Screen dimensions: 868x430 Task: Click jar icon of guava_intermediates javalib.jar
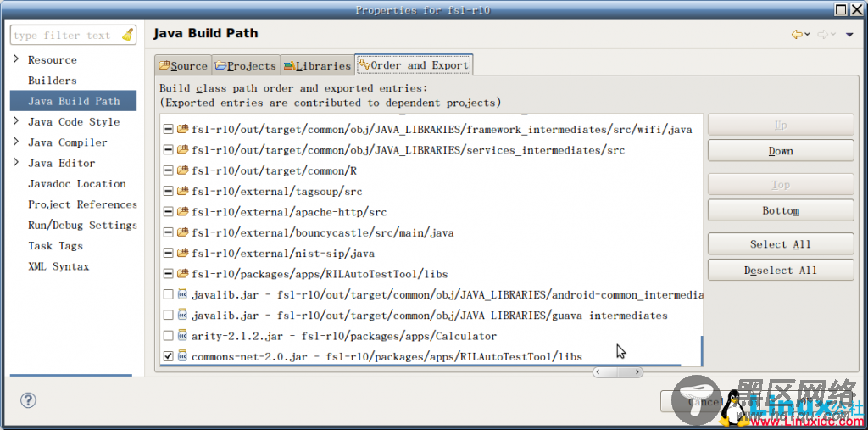(x=183, y=316)
